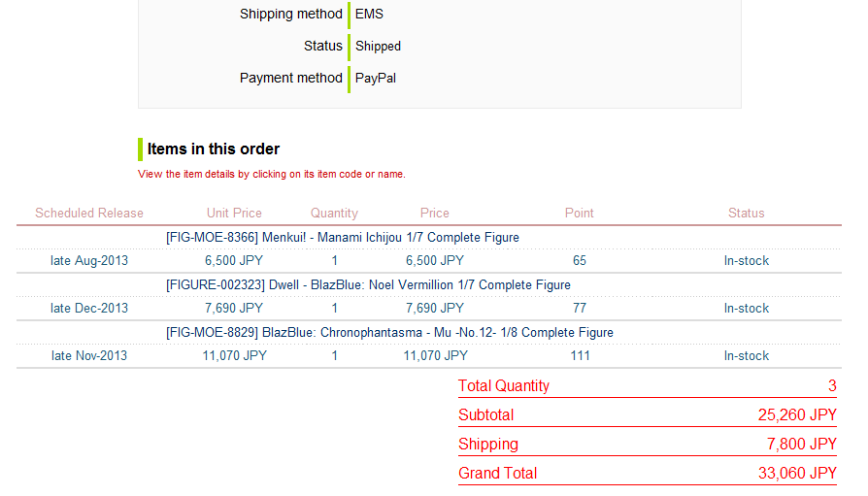Click the Shipping amount '7,800 JPY'

pyautogui.click(x=802, y=444)
